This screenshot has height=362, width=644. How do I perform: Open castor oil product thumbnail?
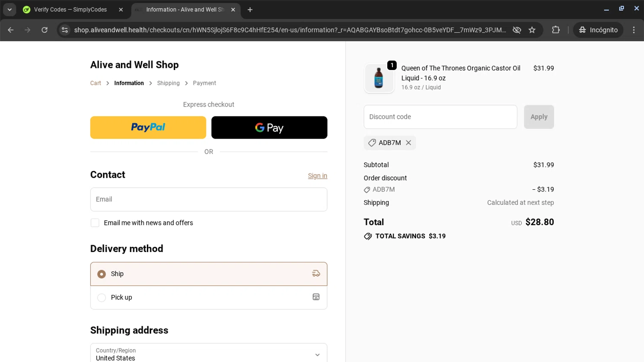(379, 78)
